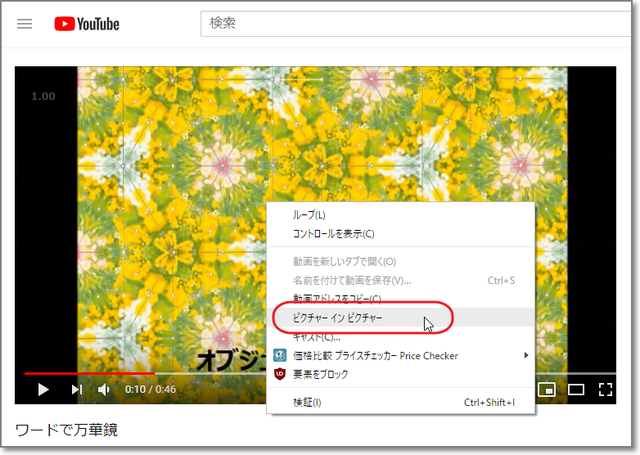640x455 pixels.
Task: Click the Price Checker extension icon
Action: 280,355
